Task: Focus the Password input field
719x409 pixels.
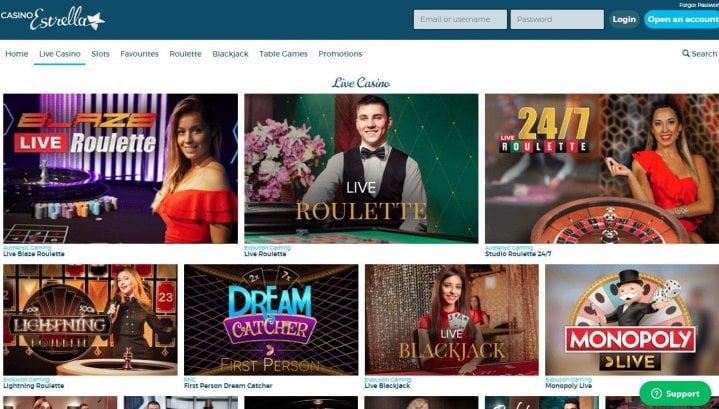Action: click(x=557, y=19)
